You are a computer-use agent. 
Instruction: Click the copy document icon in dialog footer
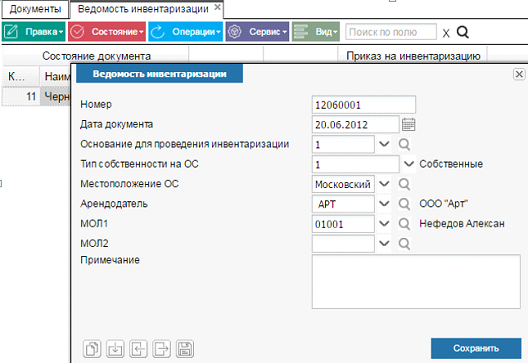tap(92, 349)
